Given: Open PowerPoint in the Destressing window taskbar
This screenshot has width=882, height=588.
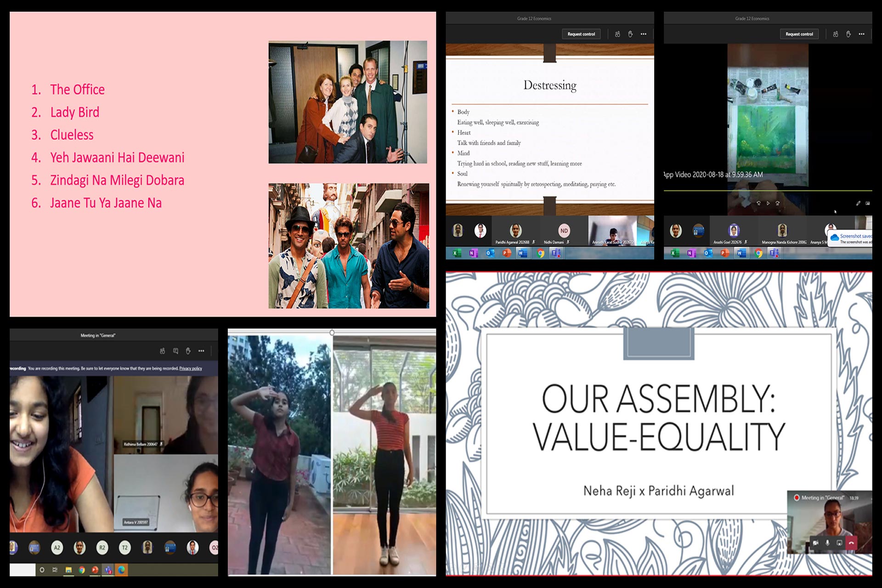Looking at the screenshot, I should [x=506, y=253].
